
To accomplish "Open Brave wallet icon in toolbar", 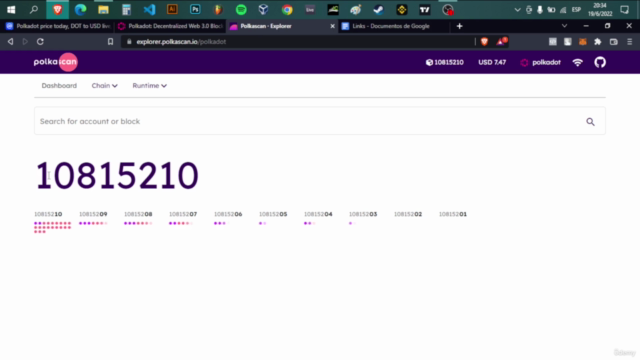I will coord(613,42).
